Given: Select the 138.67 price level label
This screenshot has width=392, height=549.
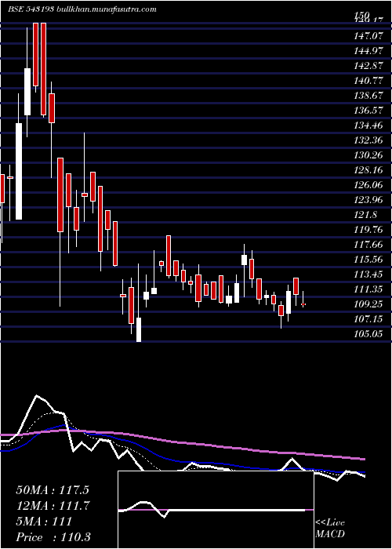Looking at the screenshot, I should [368, 96].
